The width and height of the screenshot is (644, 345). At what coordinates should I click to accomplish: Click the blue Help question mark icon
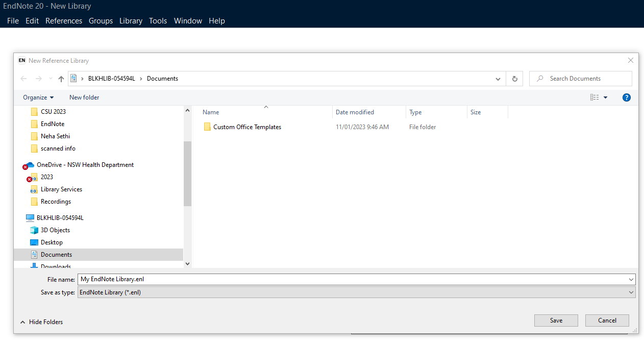click(627, 97)
